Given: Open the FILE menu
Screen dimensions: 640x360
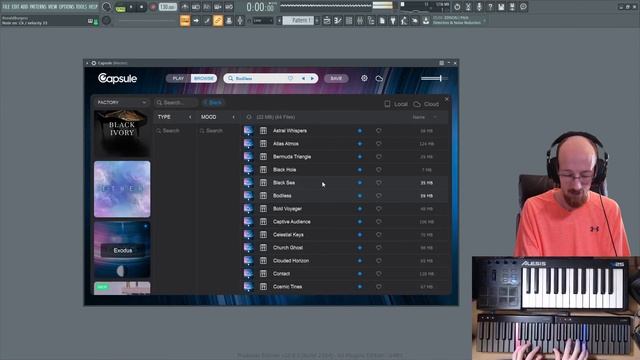Looking at the screenshot, I should tap(6, 7).
